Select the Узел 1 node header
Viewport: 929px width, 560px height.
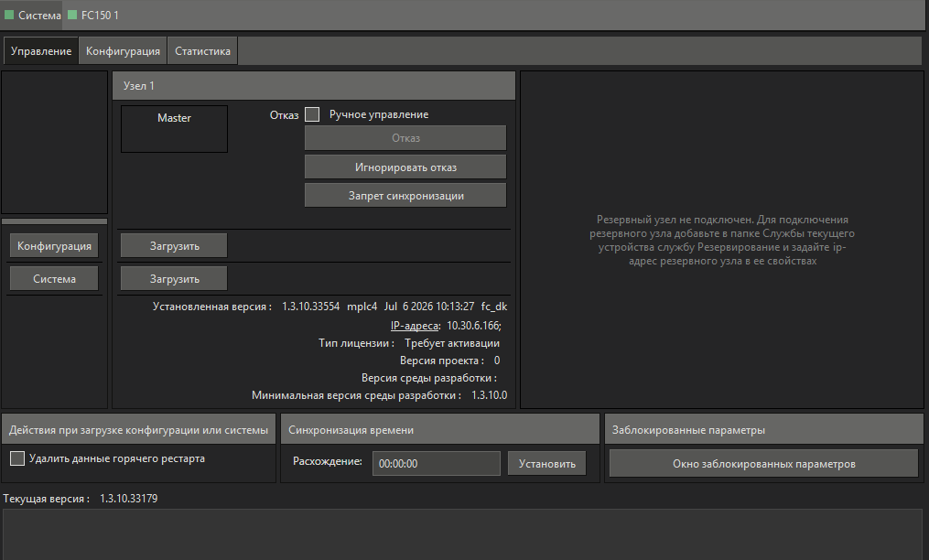tap(314, 86)
